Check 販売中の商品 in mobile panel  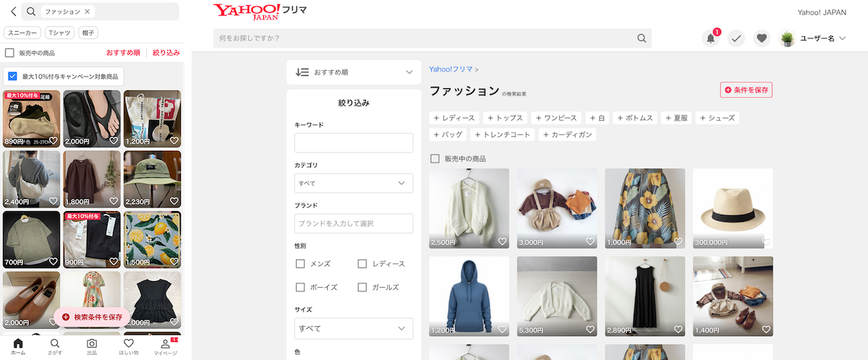pos(9,53)
